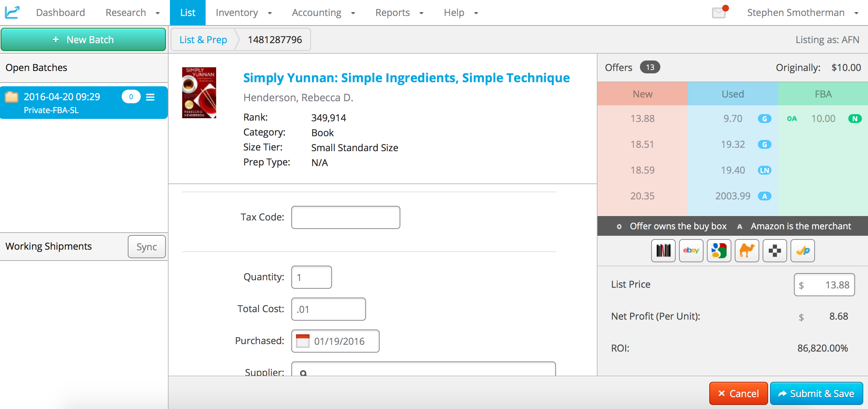Select the New offers column header
The width and height of the screenshot is (868, 409).
click(x=642, y=94)
